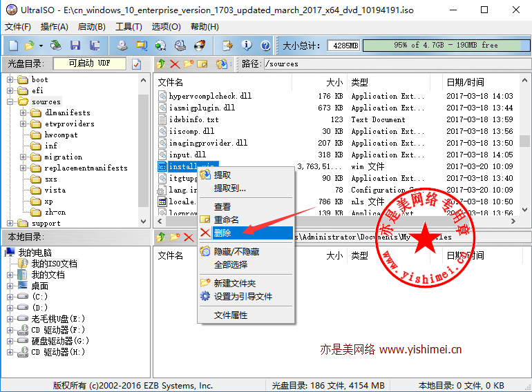Click the Make CD/DVD image icon
This screenshot has height=392, width=532.
(x=122, y=45)
